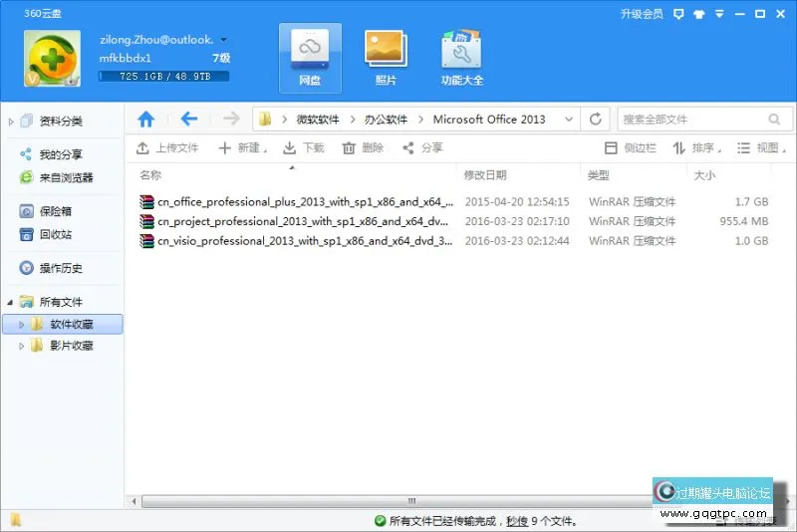Open the 功能大全 tools tab

pyautogui.click(x=462, y=58)
